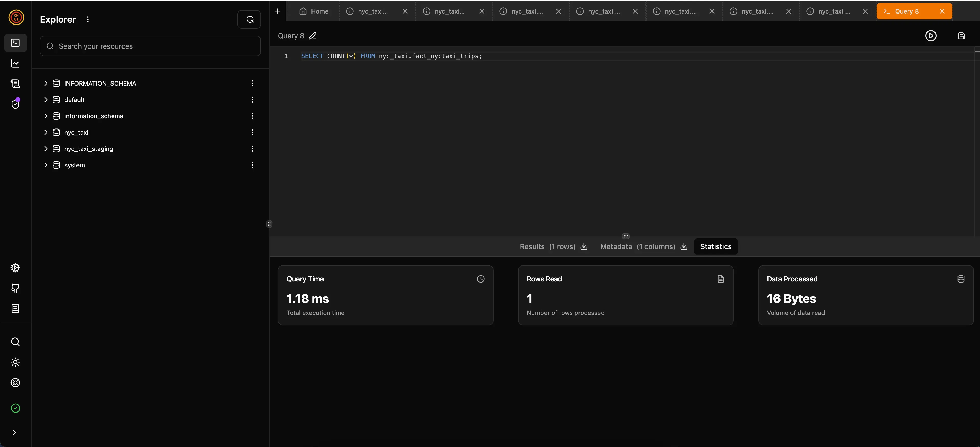980x447 pixels.
Task: Toggle the theme with the sun icon
Action: tap(15, 362)
